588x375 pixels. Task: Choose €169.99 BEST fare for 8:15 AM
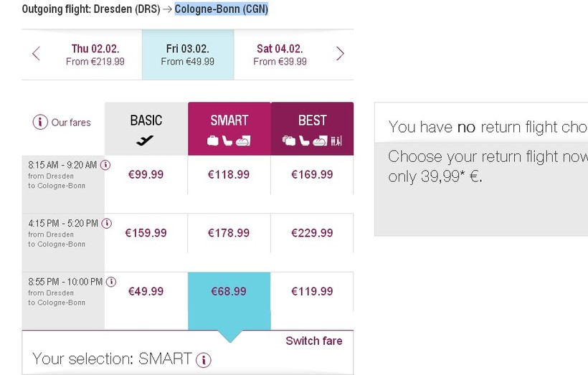[312, 174]
